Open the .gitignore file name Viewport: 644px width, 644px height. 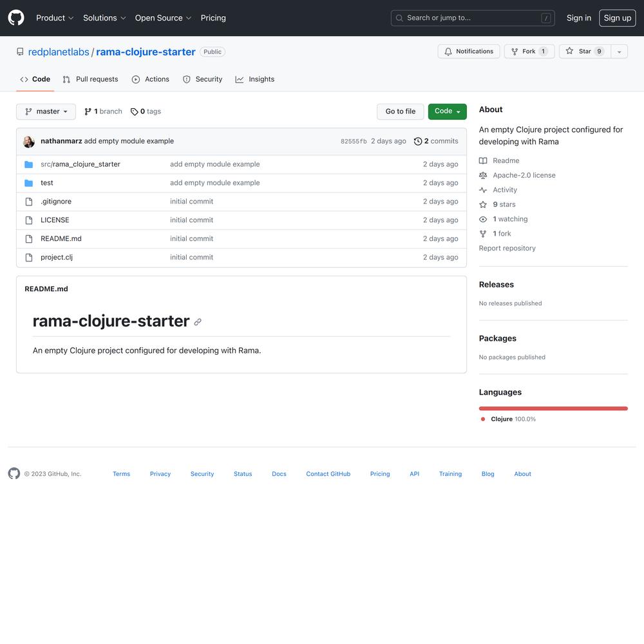[x=56, y=202]
